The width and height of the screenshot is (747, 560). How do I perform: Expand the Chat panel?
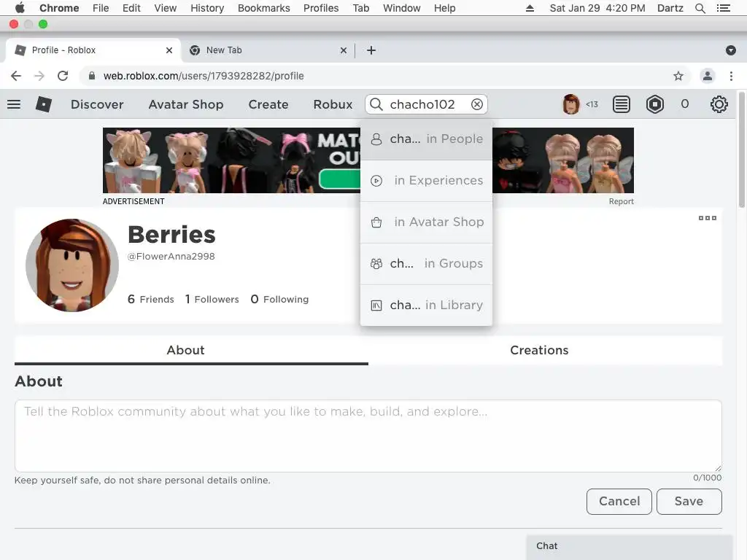pyautogui.click(x=630, y=547)
